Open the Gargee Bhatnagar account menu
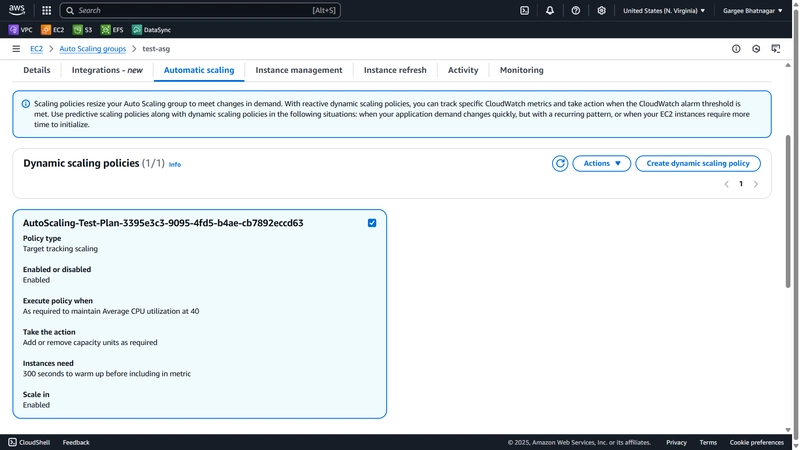Viewport: 800px width, 450px height. click(753, 10)
